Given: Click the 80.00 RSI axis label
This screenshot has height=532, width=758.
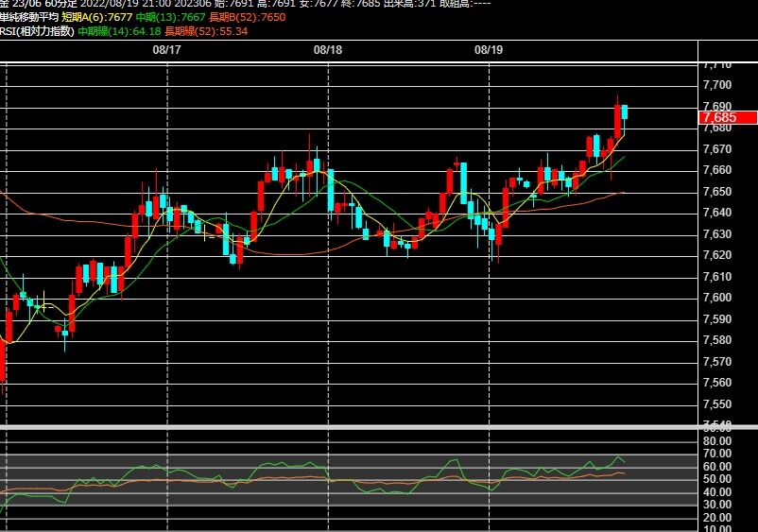Looking at the screenshot, I should (717, 440).
